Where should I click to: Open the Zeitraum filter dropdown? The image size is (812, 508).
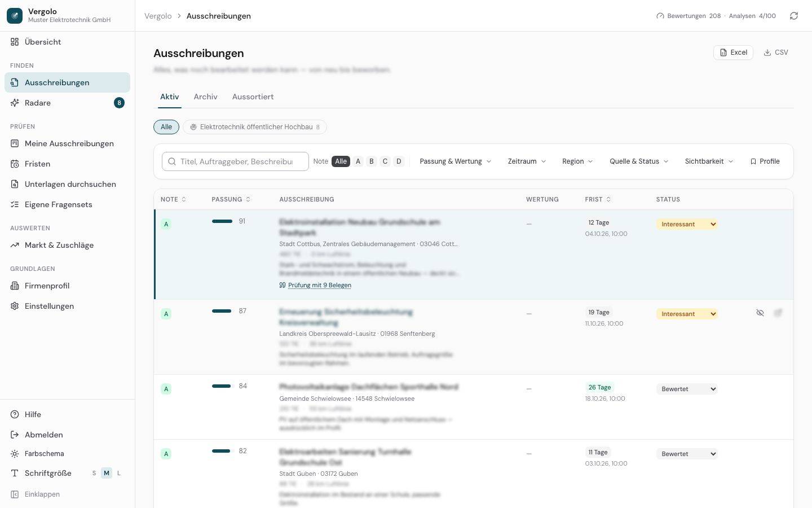point(527,161)
